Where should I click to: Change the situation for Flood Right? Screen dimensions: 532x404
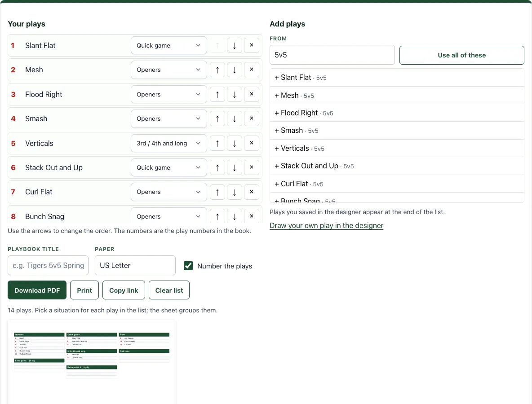168,94
